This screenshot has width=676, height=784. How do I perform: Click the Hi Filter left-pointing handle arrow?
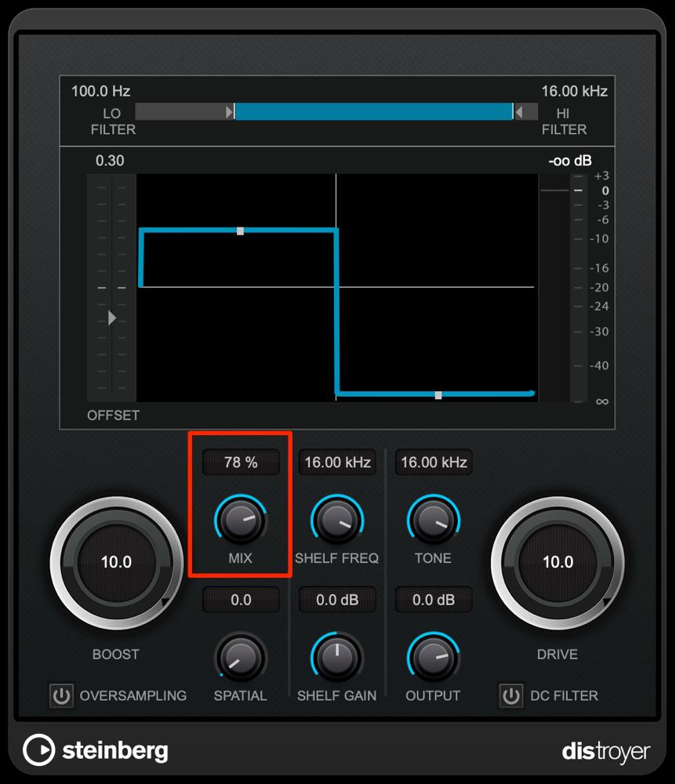[x=519, y=112]
